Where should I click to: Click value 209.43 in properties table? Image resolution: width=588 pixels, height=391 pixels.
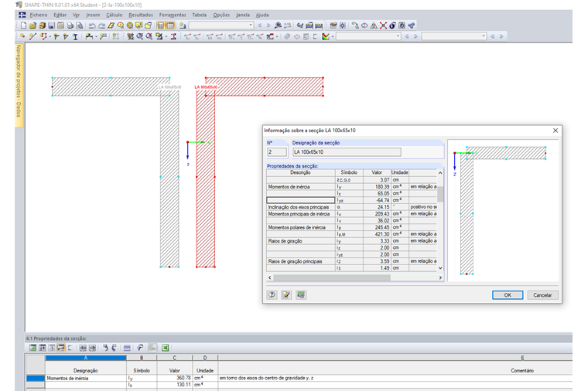pyautogui.click(x=377, y=214)
